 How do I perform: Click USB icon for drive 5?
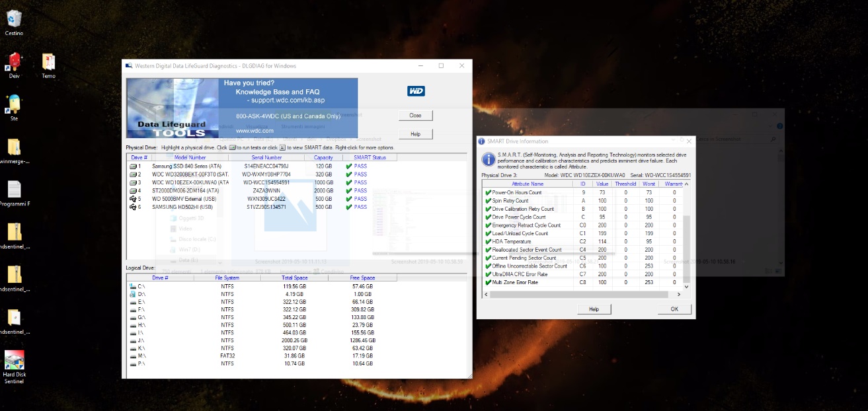(133, 199)
